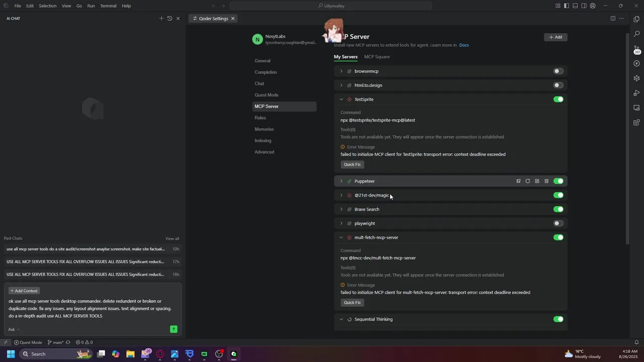Disable the Sequential Thinking server toggle
The image size is (644, 362).
coord(558,319)
